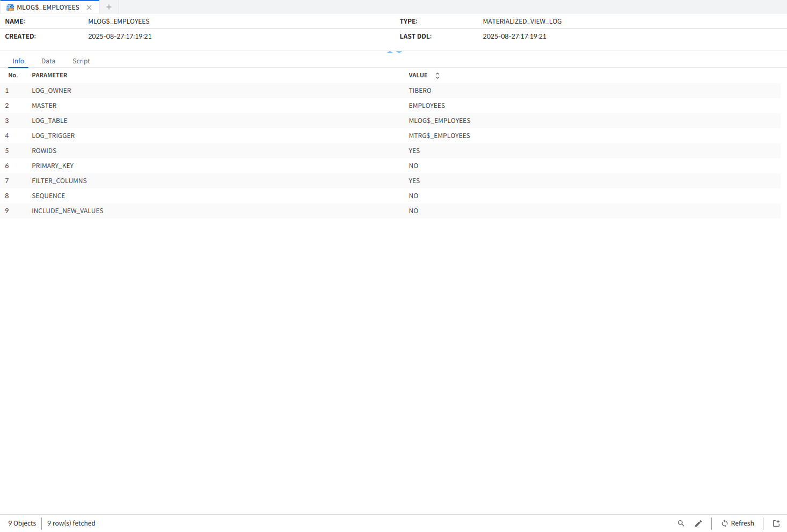Collapse header panel with up arrow
Image resolution: width=787 pixels, height=532 pixels.
pos(390,52)
